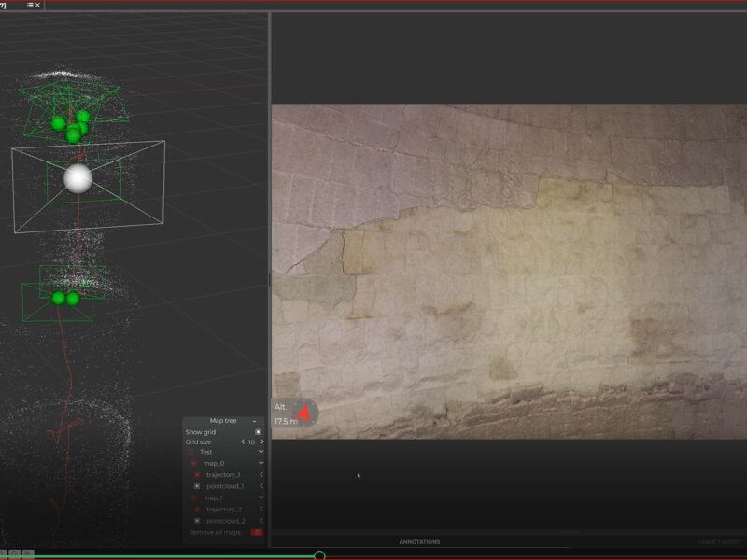Viewport: 747px width, 560px height.
Task: Click the red icon next to map_1
Action: coord(193,497)
